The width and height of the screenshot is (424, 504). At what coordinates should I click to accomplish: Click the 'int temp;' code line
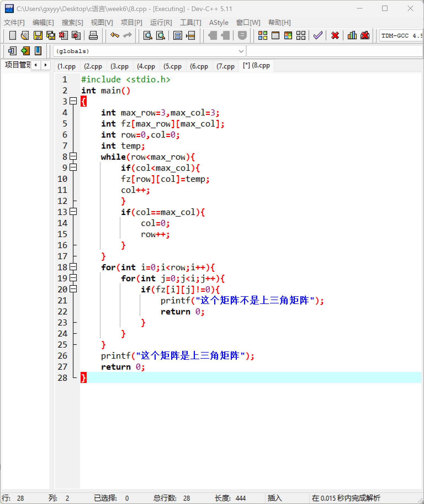[123, 146]
